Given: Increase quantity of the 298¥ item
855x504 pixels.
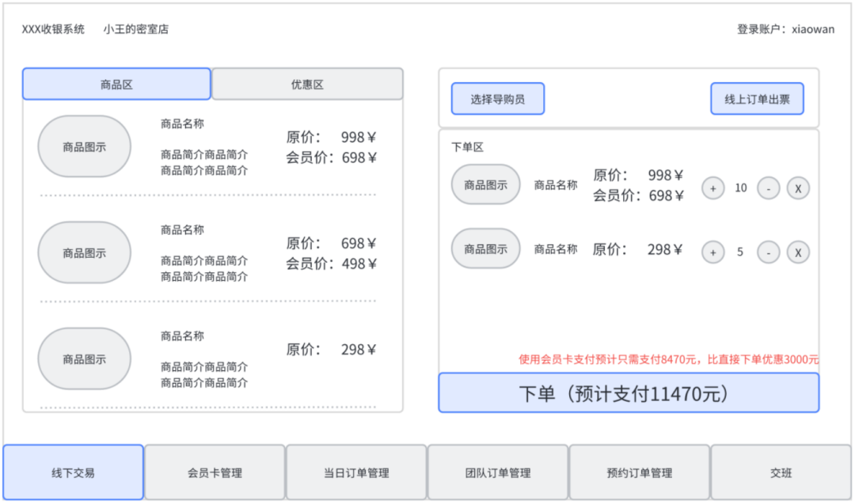Looking at the screenshot, I should (713, 252).
